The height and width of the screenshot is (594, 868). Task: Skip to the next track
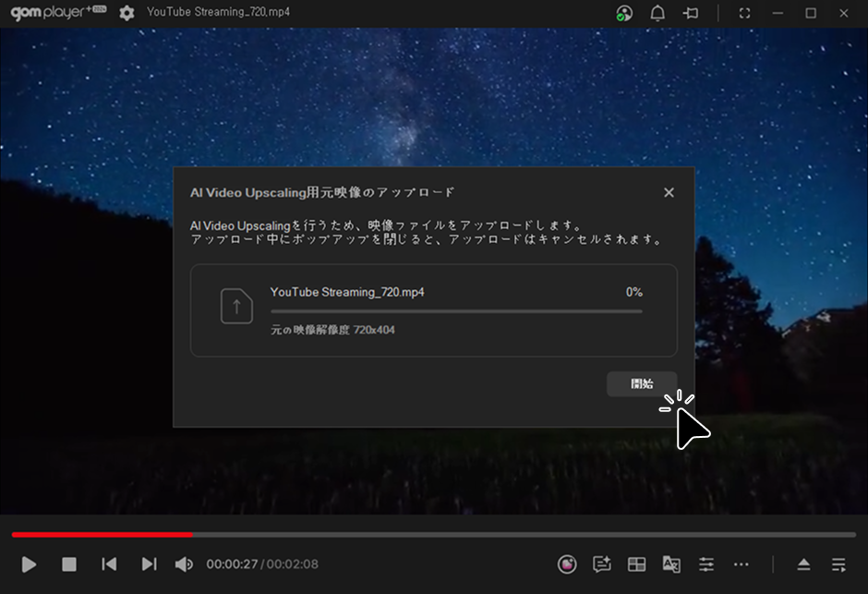click(149, 564)
